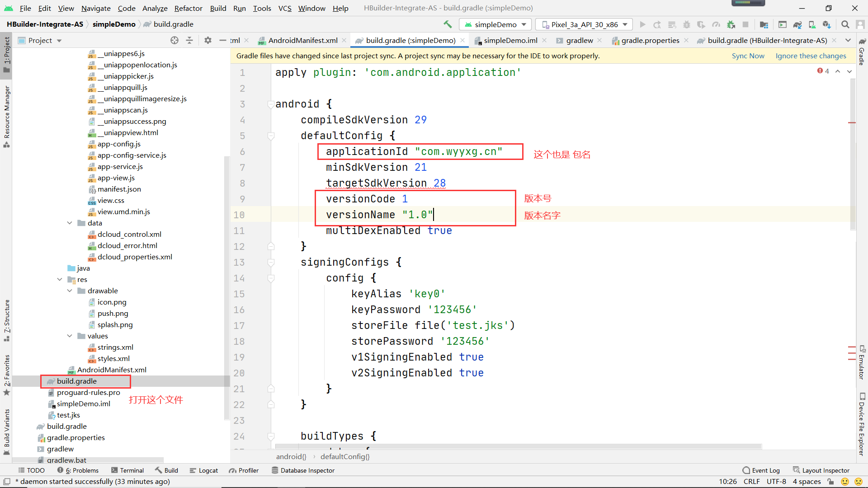This screenshot has width=868, height=488.
Task: Click Ignore these changes link
Action: [811, 56]
